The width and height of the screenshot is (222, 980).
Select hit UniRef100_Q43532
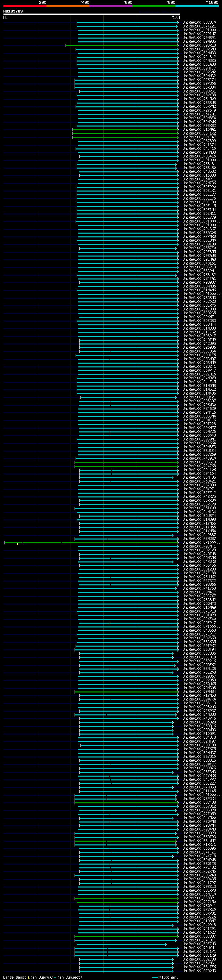tap(199, 172)
